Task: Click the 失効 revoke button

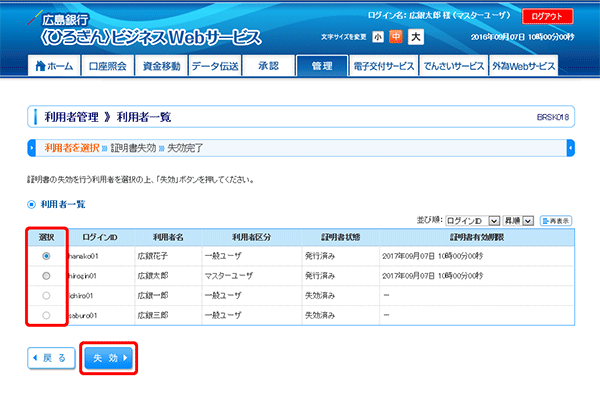Action: tap(109, 358)
